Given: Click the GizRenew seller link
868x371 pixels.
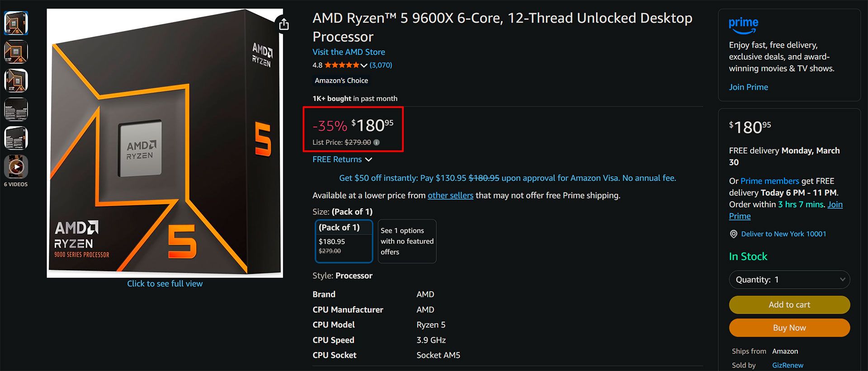Looking at the screenshot, I should click(x=788, y=365).
